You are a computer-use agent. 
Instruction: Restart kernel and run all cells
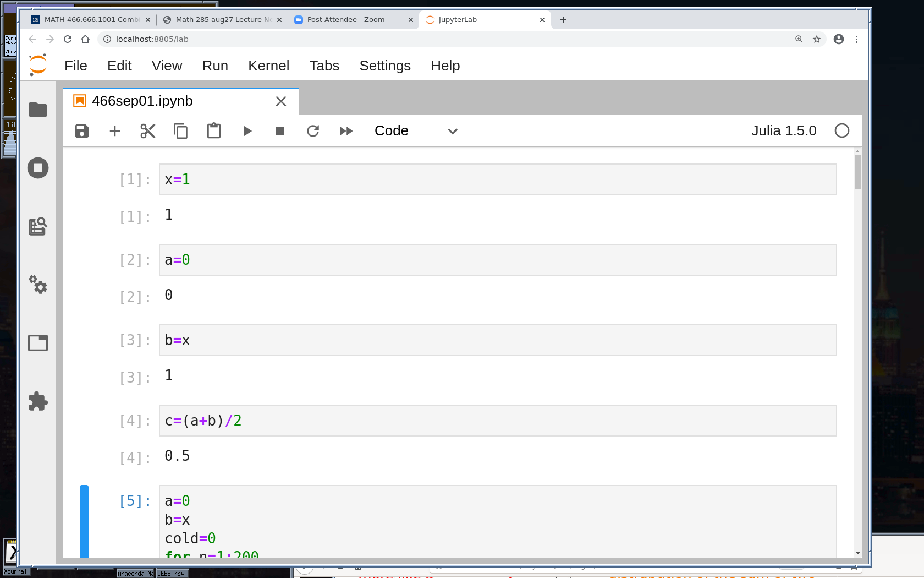tap(346, 131)
